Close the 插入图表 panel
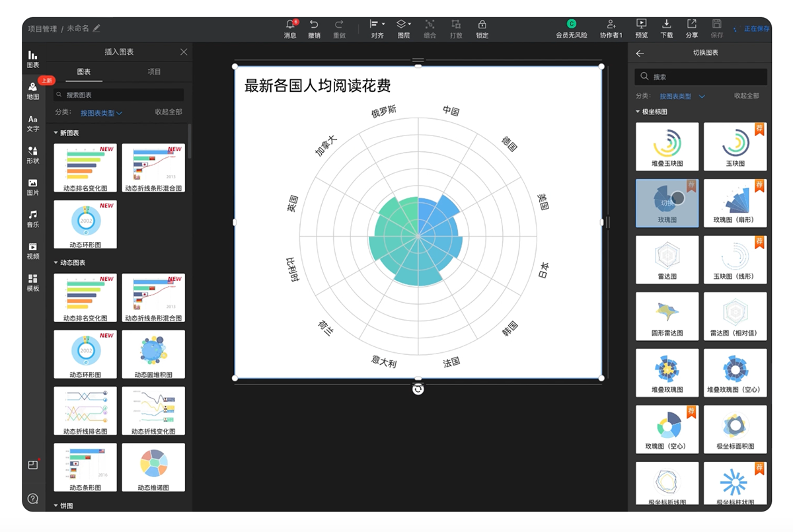 [x=184, y=52]
